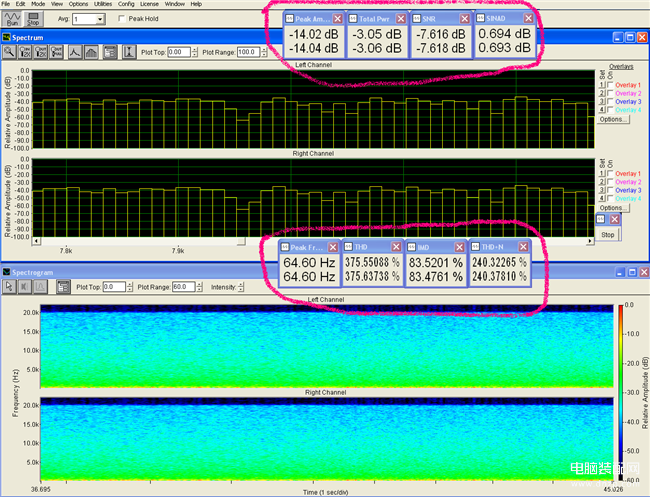
Task: Click the Spectrogram spectrum-slice icon
Action: [40, 286]
